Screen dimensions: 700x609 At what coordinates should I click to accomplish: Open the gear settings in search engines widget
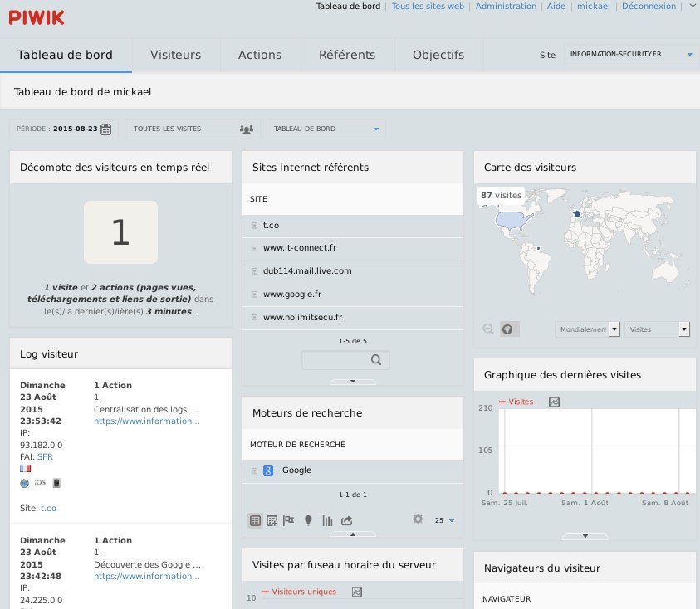[419, 519]
